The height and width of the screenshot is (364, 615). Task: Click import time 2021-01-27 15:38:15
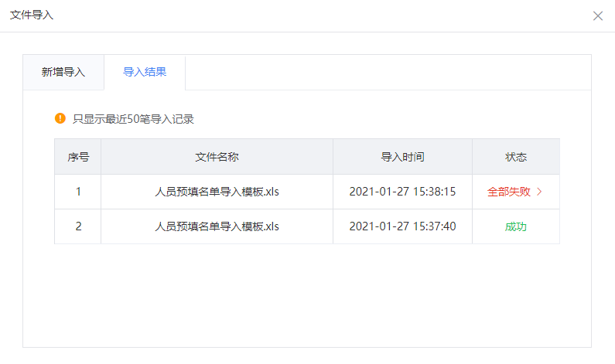coord(402,192)
